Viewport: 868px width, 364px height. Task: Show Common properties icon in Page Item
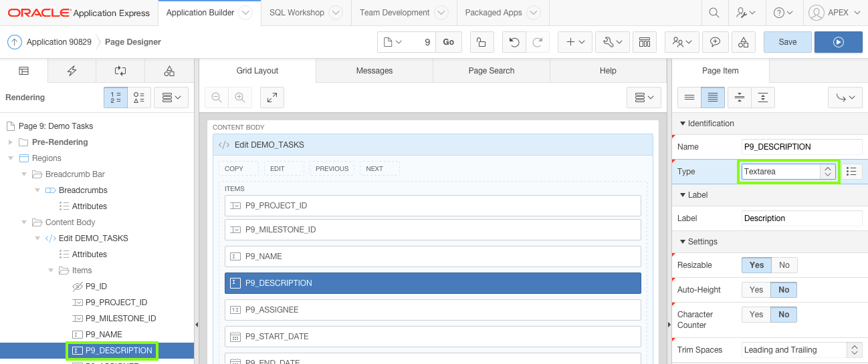[689, 98]
